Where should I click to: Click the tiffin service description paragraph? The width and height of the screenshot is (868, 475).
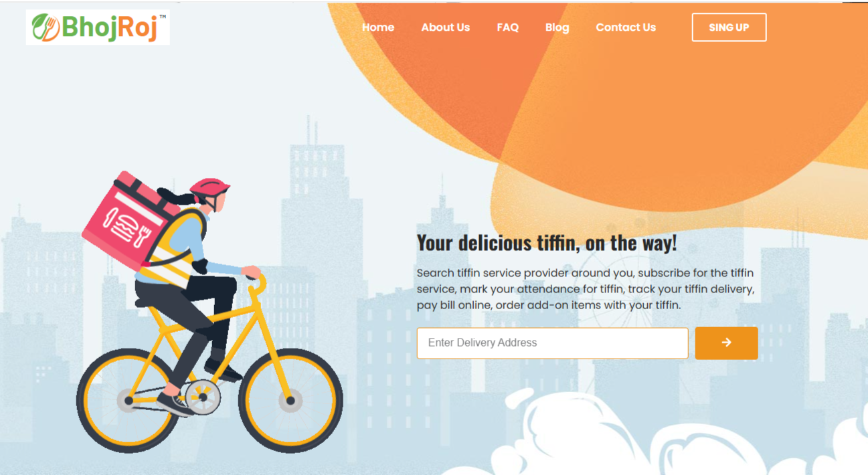[x=586, y=289]
